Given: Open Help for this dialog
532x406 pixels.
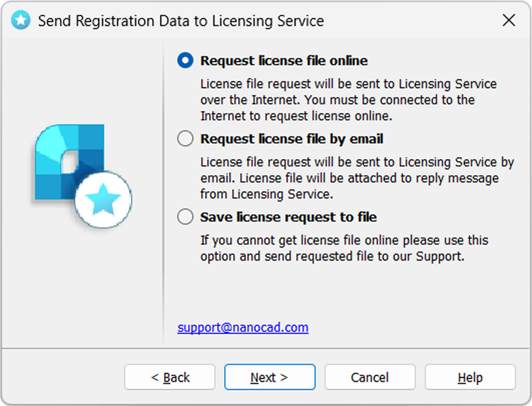Looking at the screenshot, I should pyautogui.click(x=470, y=377).
